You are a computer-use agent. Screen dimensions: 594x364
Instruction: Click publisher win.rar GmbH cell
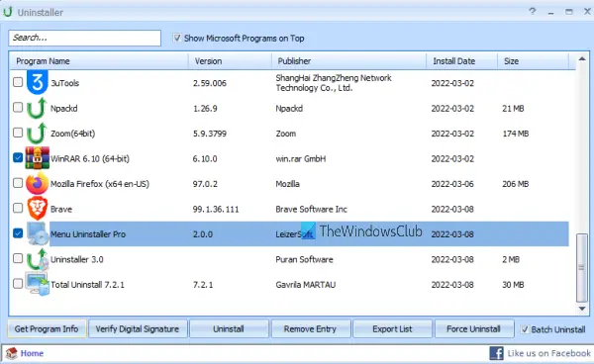(301, 158)
